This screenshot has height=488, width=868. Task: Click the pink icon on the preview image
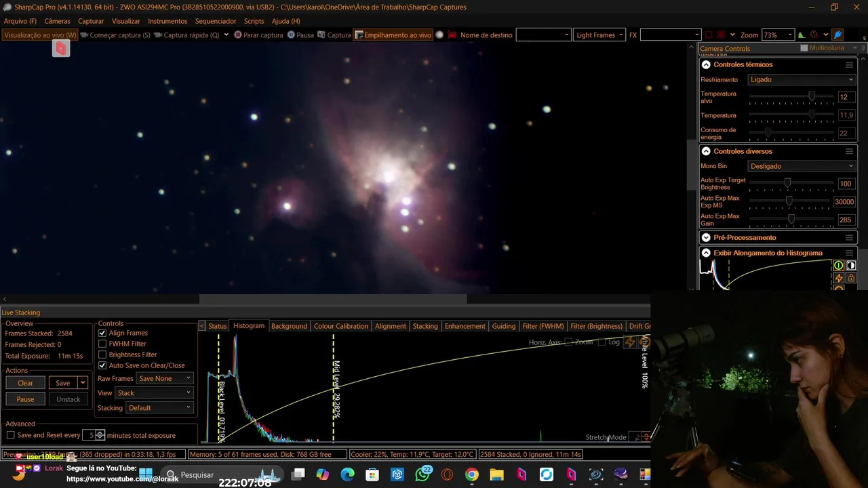pos(61,48)
